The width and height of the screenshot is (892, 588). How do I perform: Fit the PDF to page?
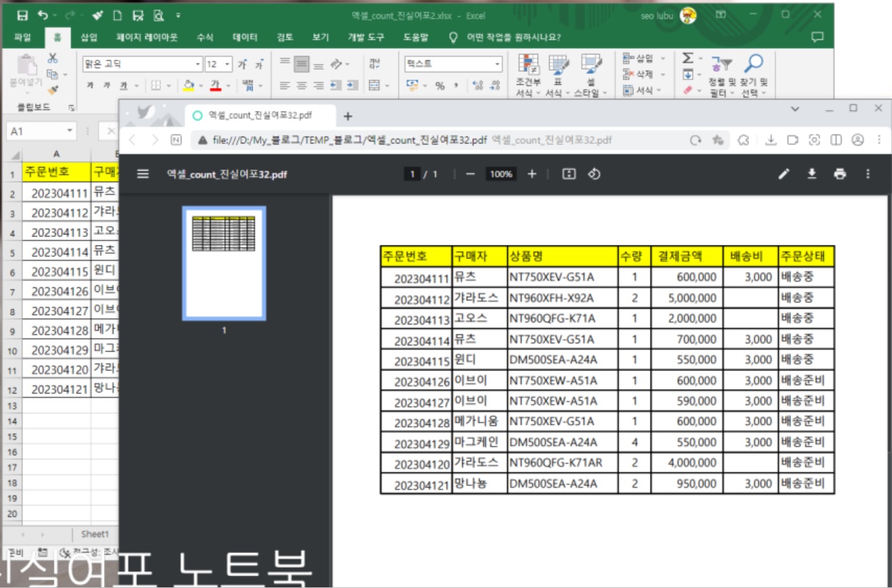(x=569, y=174)
